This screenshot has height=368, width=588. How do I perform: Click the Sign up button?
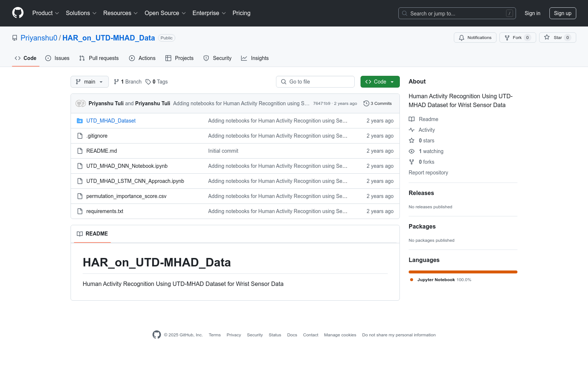pyautogui.click(x=563, y=13)
